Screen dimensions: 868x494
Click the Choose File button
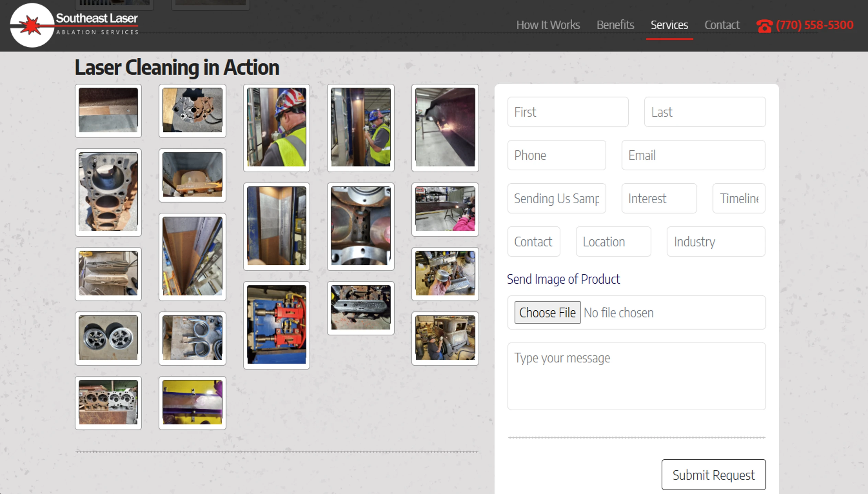pyautogui.click(x=547, y=312)
